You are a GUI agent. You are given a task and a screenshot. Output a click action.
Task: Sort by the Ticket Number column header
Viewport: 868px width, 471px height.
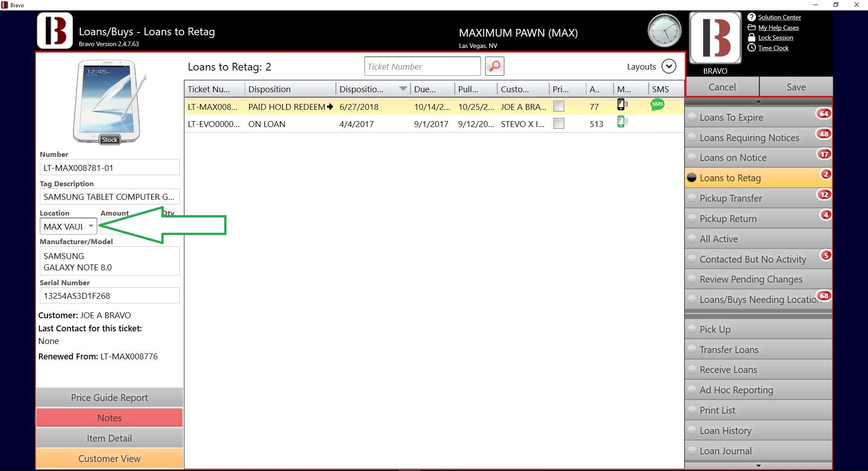pyautogui.click(x=214, y=89)
